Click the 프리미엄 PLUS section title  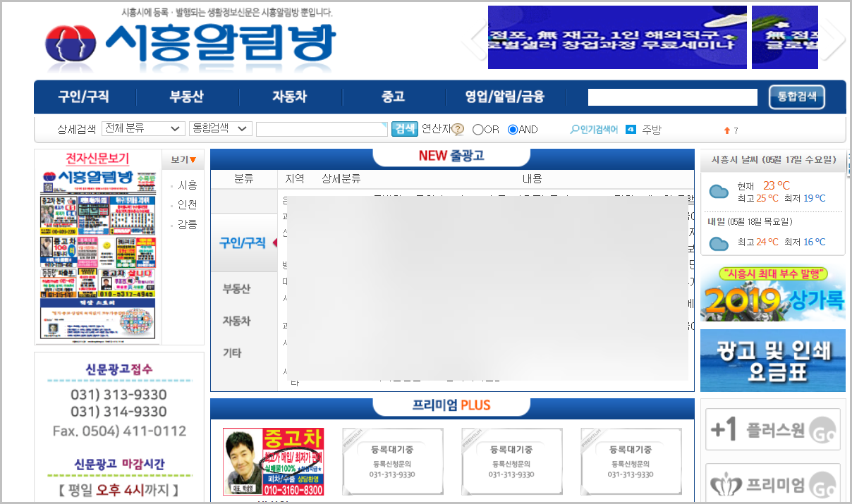pos(451,405)
